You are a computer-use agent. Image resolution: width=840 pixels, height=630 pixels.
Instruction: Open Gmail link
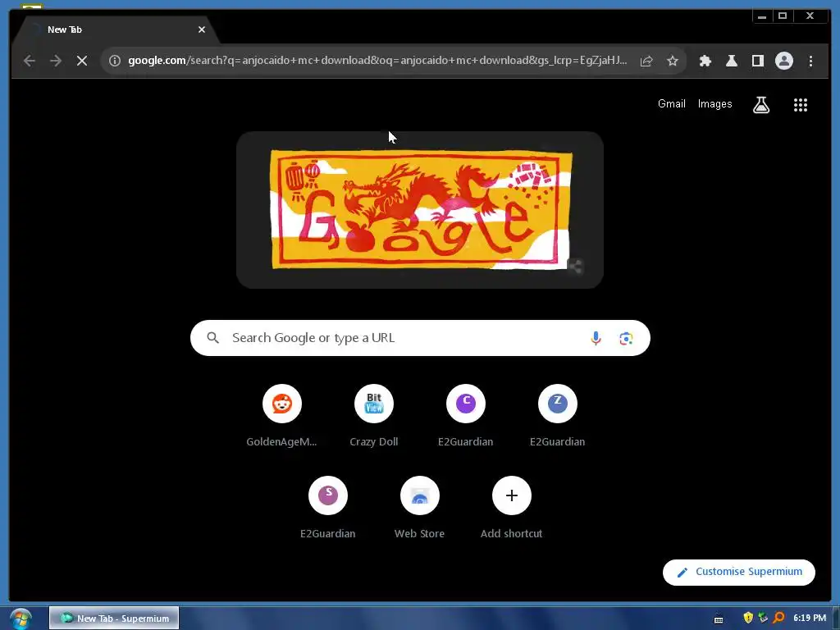(x=671, y=104)
